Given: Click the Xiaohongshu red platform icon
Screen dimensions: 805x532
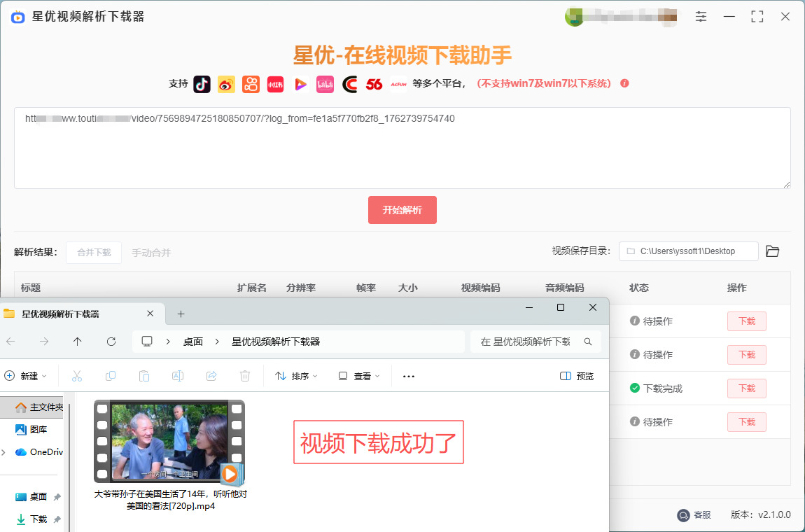Looking at the screenshot, I should (x=276, y=84).
